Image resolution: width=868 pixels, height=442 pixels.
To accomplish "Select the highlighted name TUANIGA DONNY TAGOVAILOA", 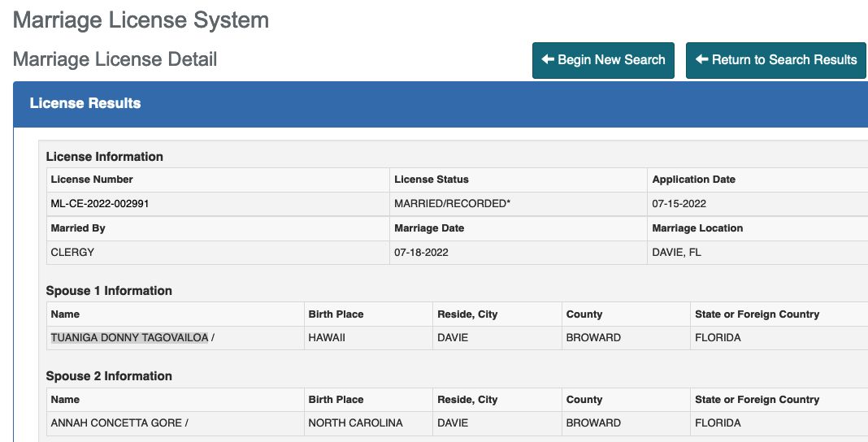I will click(x=129, y=337).
